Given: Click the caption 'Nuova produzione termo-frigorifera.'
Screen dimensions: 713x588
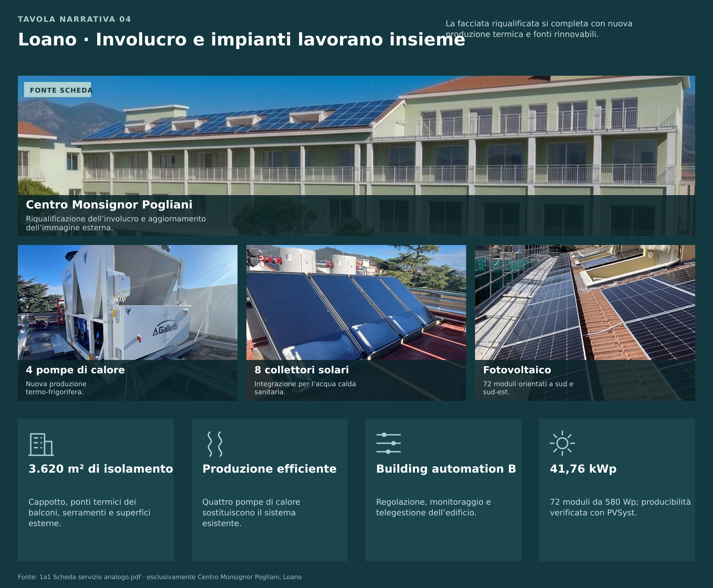Looking at the screenshot, I should click(56, 388).
